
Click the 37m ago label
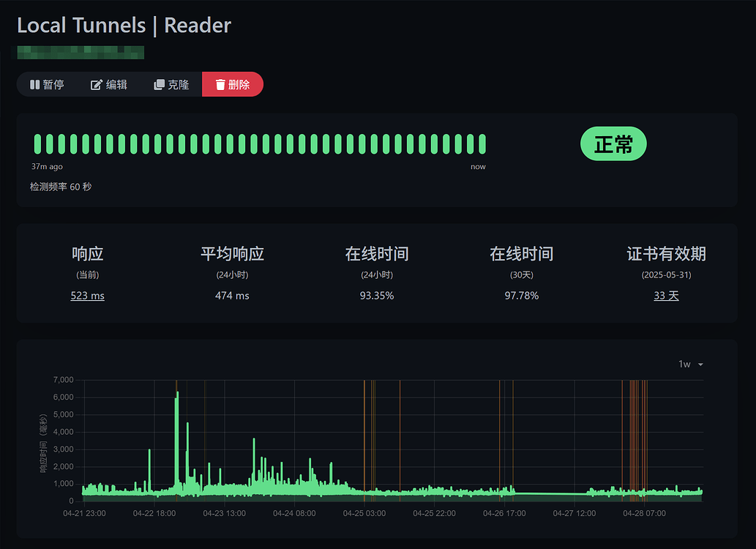(47, 166)
